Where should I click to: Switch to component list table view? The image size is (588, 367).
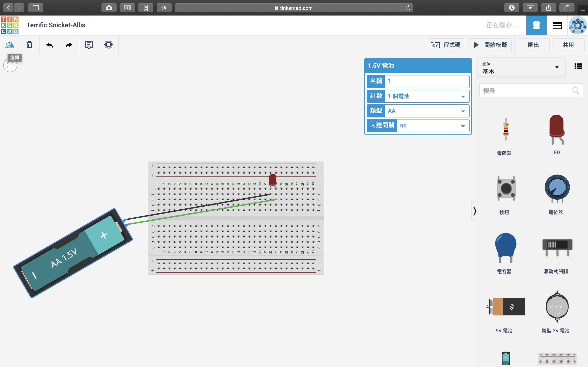[557, 25]
